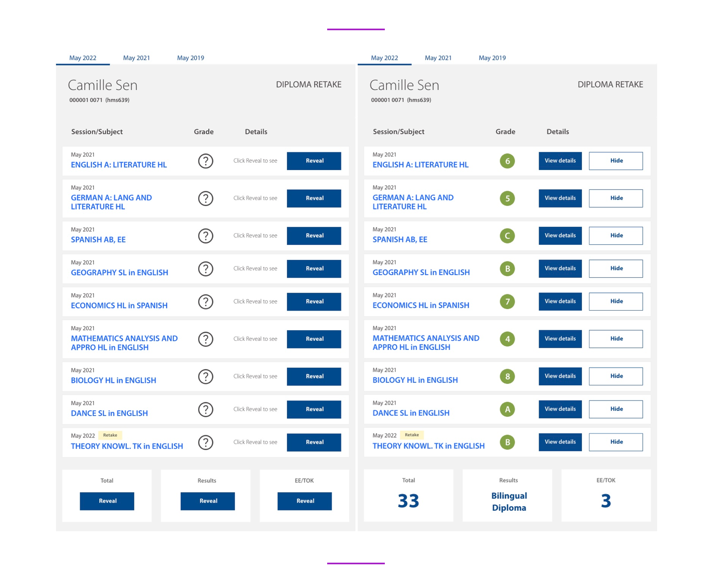Click the green grade 6 badge for English Literature
The image size is (712, 588).
507,161
